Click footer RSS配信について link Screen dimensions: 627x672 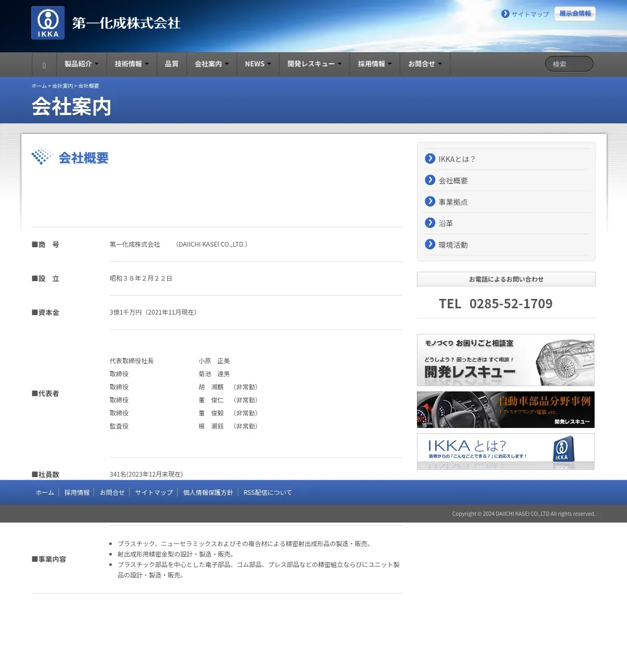coord(268,492)
